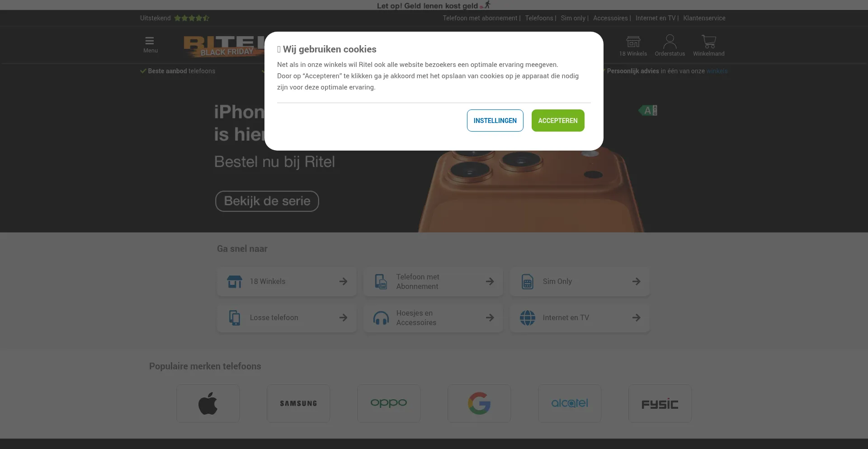Click the Accessoires top menu link

pos(610,18)
